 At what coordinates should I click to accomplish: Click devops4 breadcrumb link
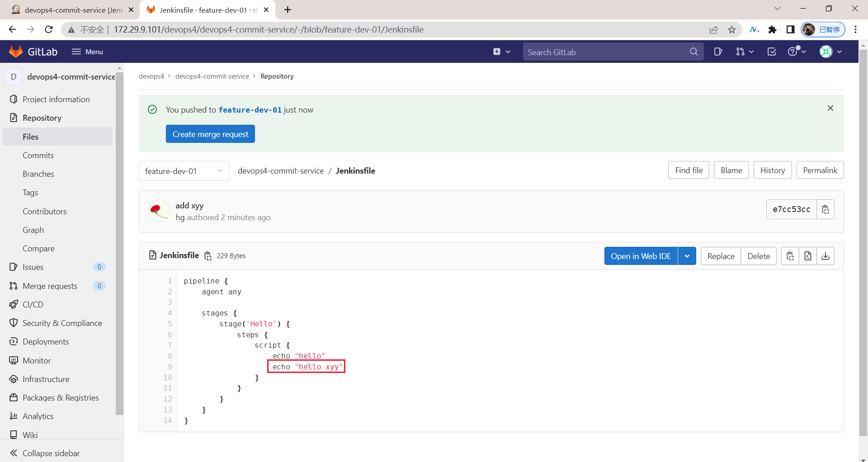click(x=151, y=76)
